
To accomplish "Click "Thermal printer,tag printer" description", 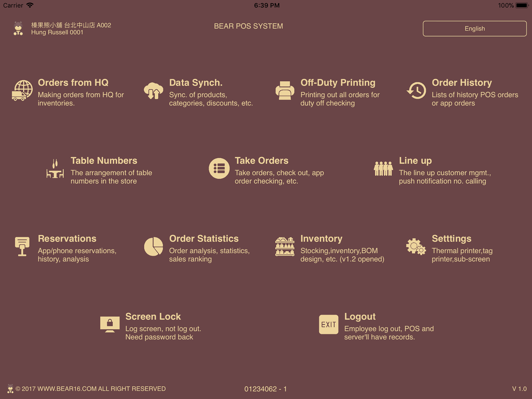I will 462,255.
